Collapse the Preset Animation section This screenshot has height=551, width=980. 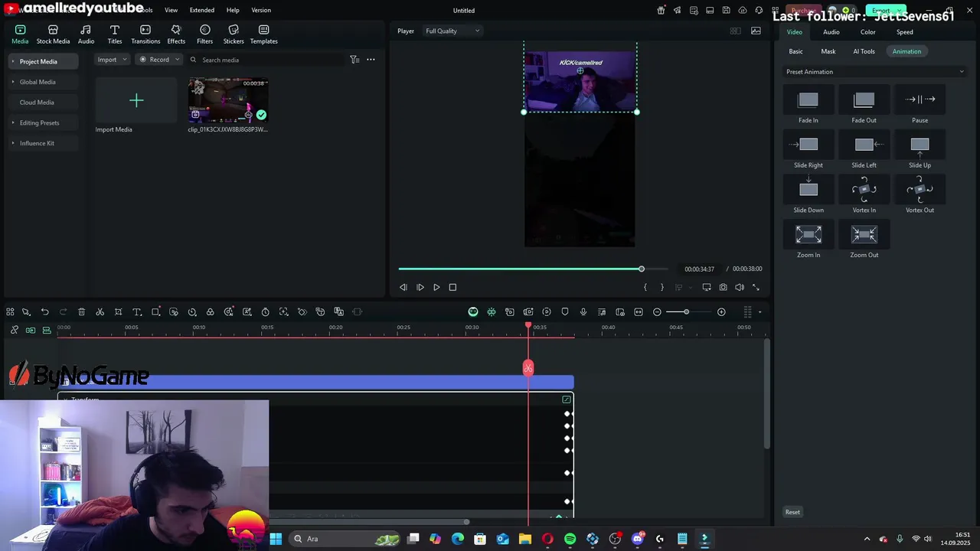(962, 72)
